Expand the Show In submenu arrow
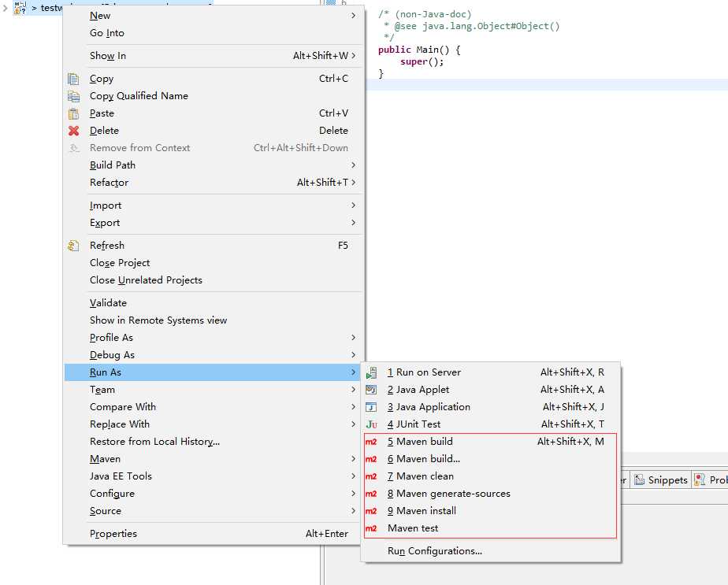The image size is (728, 585). point(353,56)
